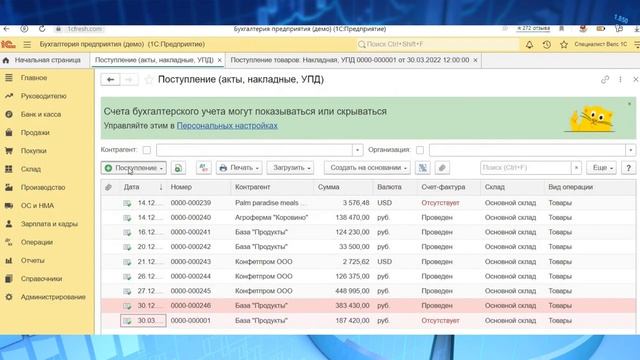Open help with the question mark button
The height and width of the screenshot is (360, 640).
pos(629,168)
